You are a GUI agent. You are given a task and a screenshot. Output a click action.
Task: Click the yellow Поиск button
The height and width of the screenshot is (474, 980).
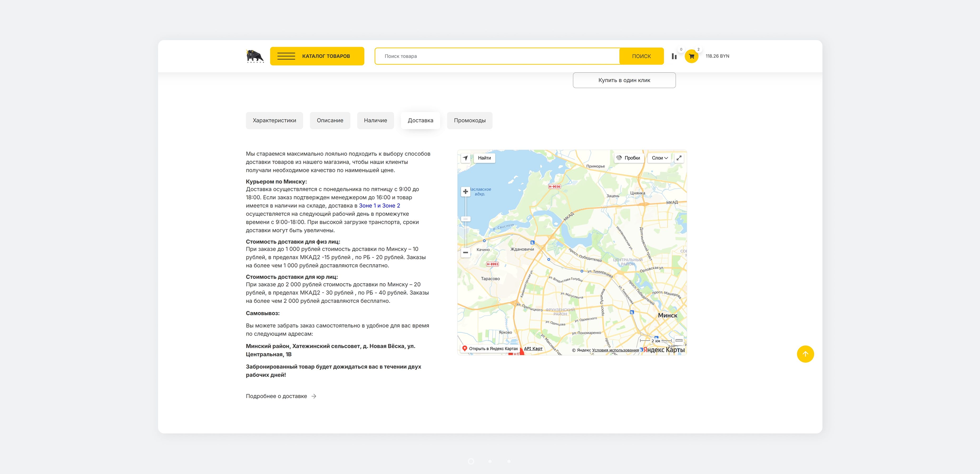641,56
